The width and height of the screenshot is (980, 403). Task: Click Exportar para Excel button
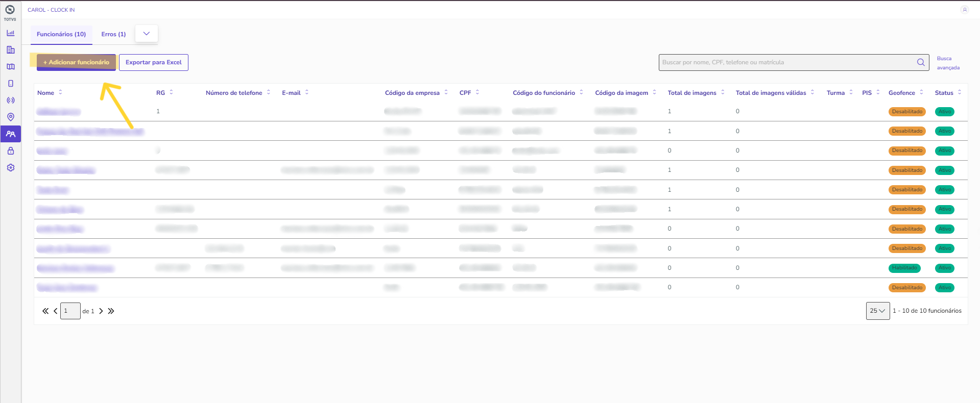coord(154,62)
